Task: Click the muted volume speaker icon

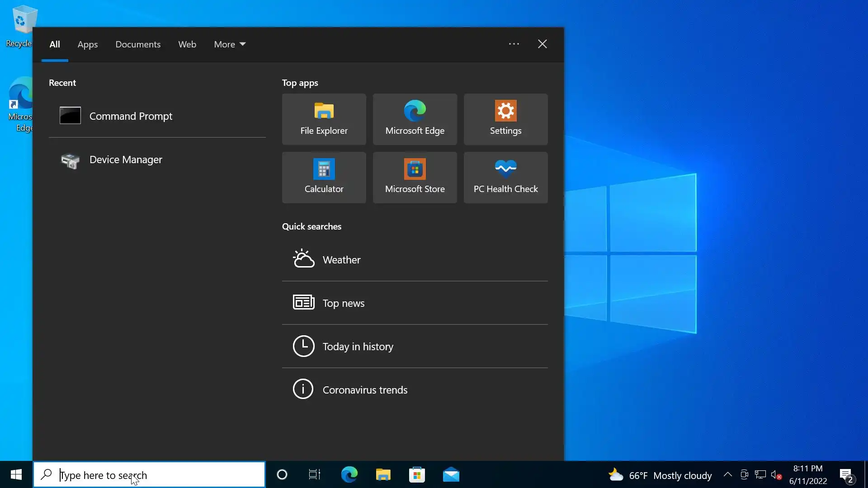Action: click(x=776, y=475)
